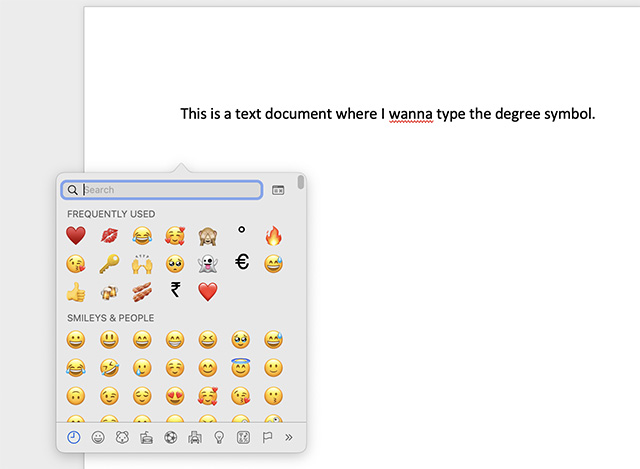Select the smiling face with halo emoji
The width and height of the screenshot is (640, 469).
click(x=240, y=368)
